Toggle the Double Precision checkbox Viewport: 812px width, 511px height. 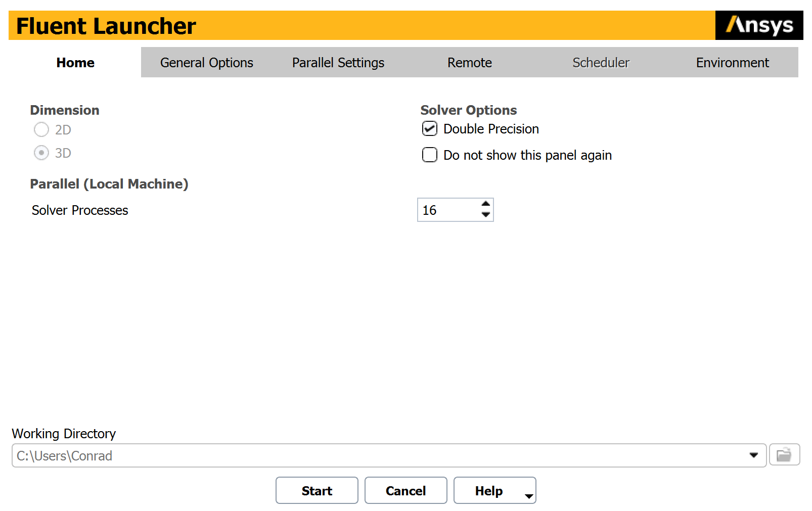point(430,129)
